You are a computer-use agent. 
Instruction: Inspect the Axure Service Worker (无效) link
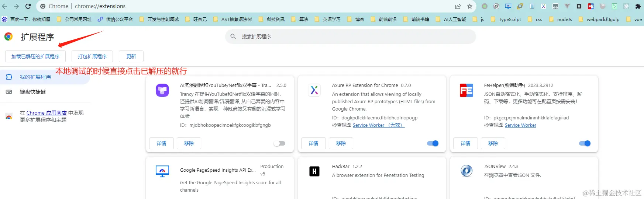pos(379,125)
